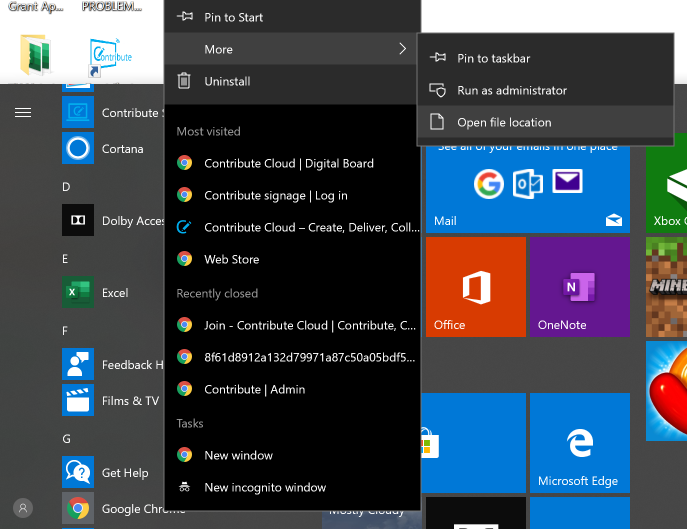
Task: Expand the More submenu arrow
Action: (x=402, y=49)
